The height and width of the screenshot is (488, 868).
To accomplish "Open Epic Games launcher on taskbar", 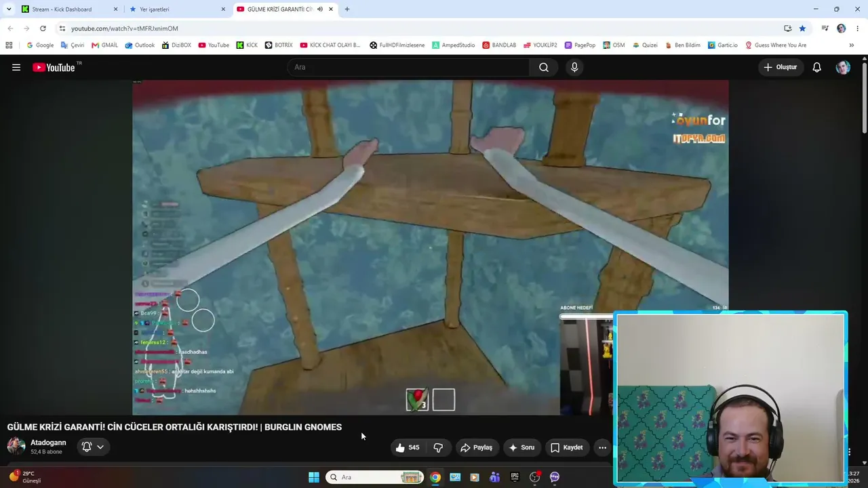I will click(515, 477).
